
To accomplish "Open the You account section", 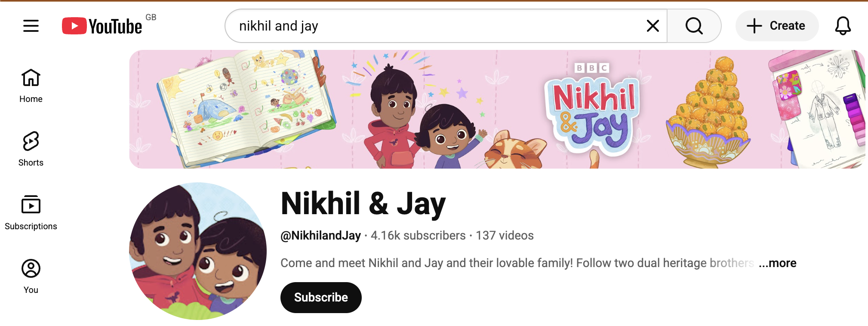I will coord(31,277).
